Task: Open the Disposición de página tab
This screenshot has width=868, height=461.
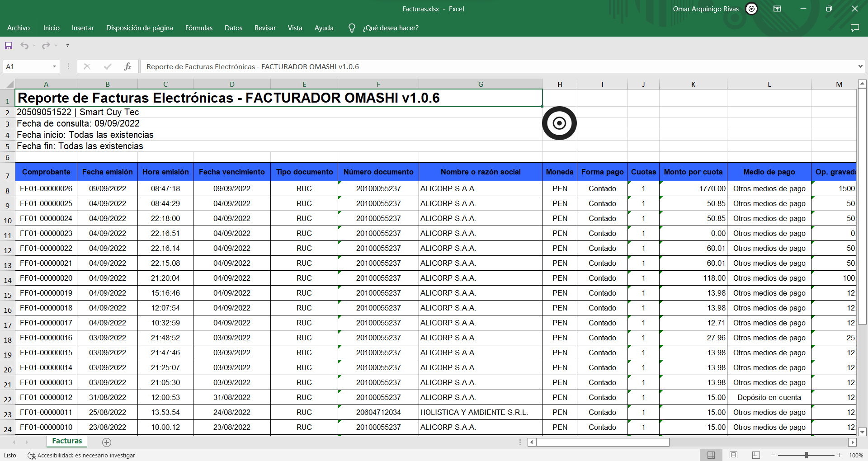Action: [x=140, y=28]
